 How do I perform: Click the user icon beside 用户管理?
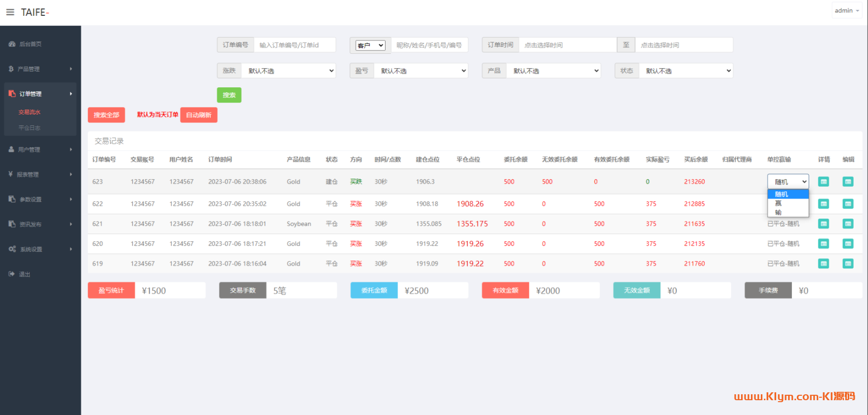11,149
